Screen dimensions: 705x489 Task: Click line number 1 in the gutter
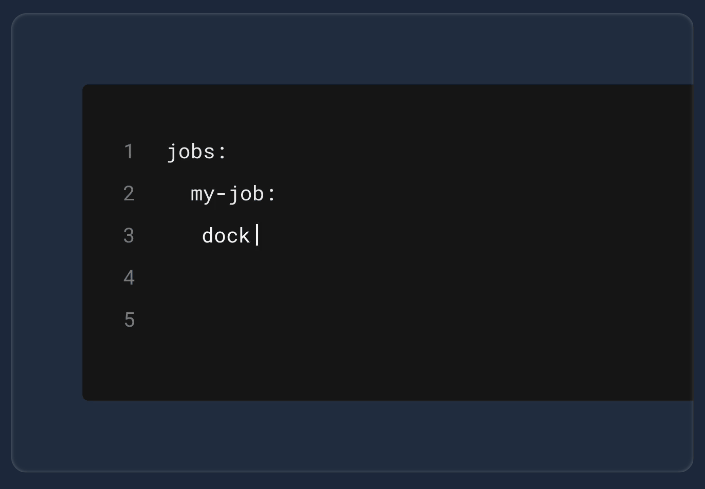pos(129,152)
